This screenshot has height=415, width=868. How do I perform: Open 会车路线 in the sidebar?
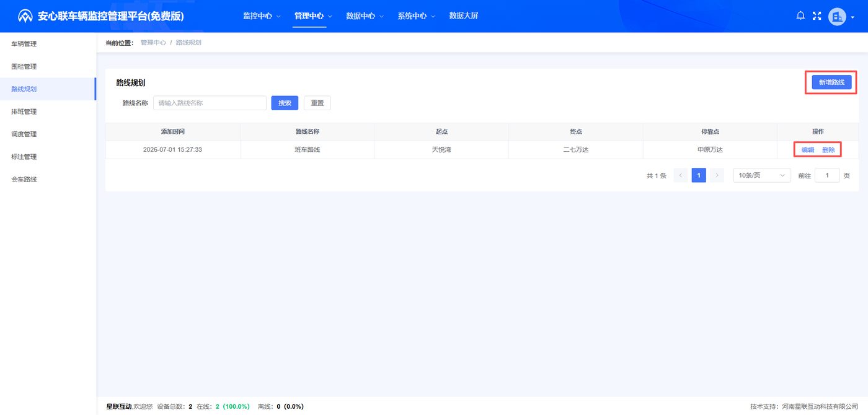click(48, 179)
